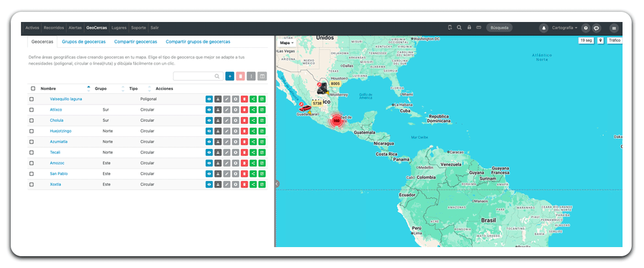This screenshot has height=268, width=644.
Task: Show the Valsequillo laguna geofence with the eye icon
Action: click(x=209, y=99)
